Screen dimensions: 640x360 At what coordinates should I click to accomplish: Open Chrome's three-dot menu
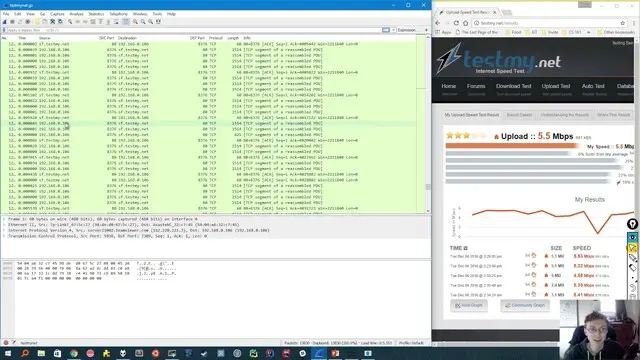pyautogui.click(x=634, y=23)
